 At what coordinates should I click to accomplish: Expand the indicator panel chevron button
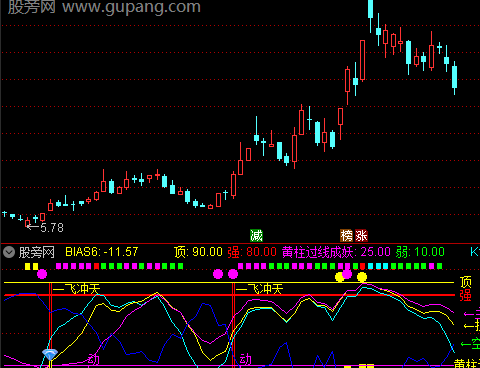click(x=9, y=252)
